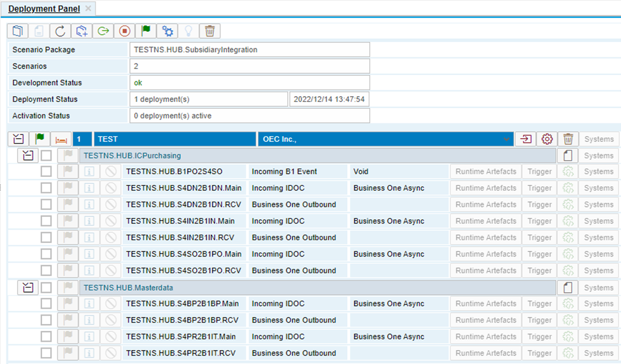
Task: Tick the checkbox for TESTNS.HUB.B1PO2S4SO
Action: (46, 172)
